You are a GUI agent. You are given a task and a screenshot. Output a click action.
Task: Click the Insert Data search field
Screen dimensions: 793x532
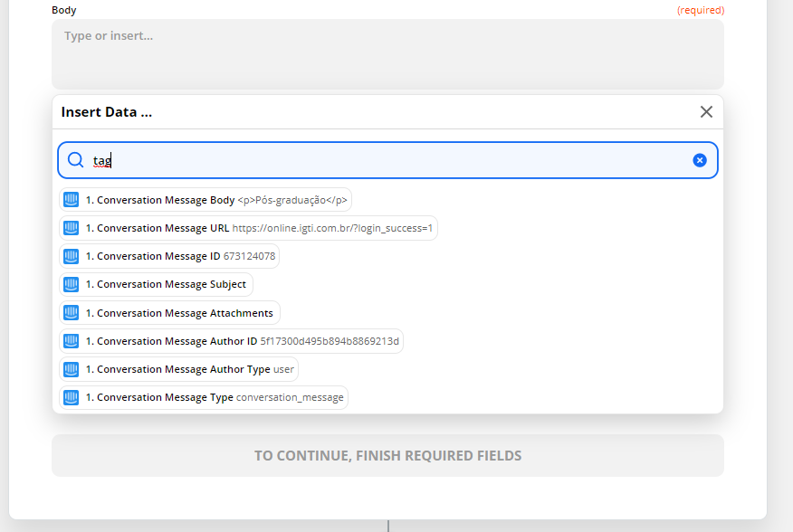pos(388,160)
